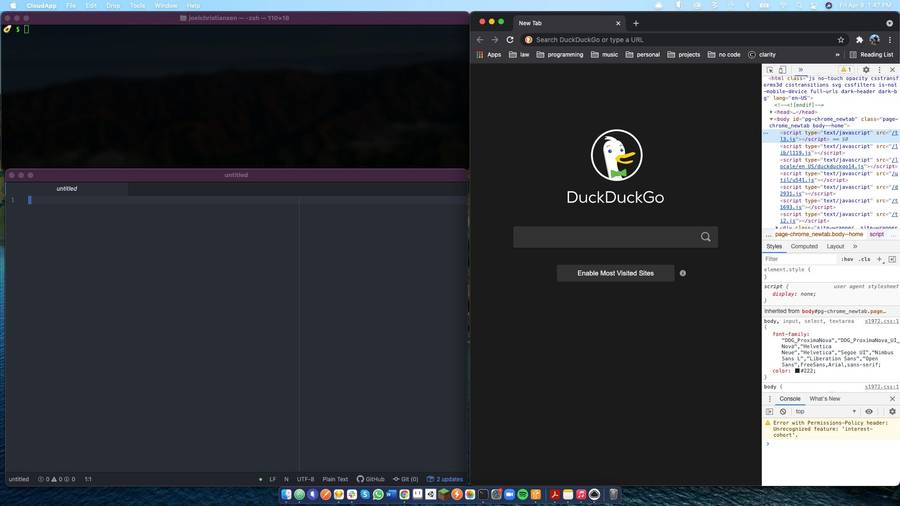This screenshot has height=506, width=900.
Task: Click the search magnifier in DuckDuckGo box
Action: (705, 237)
